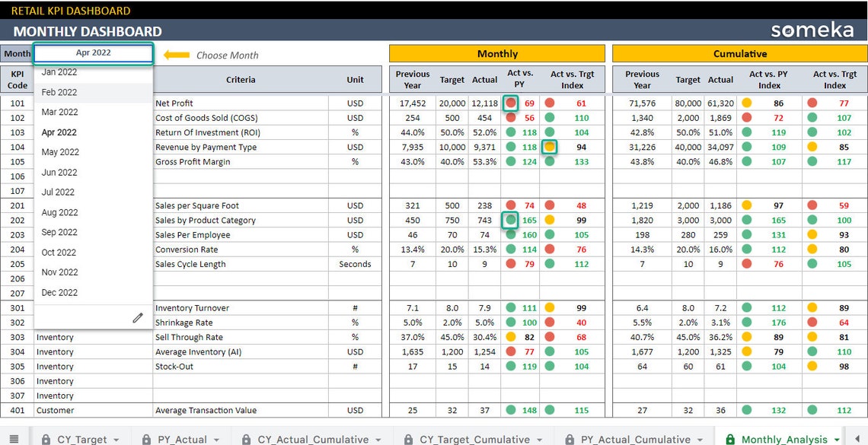Click the green lock on Monthly_Analysis tab
The image size is (868, 445).
[729, 440]
